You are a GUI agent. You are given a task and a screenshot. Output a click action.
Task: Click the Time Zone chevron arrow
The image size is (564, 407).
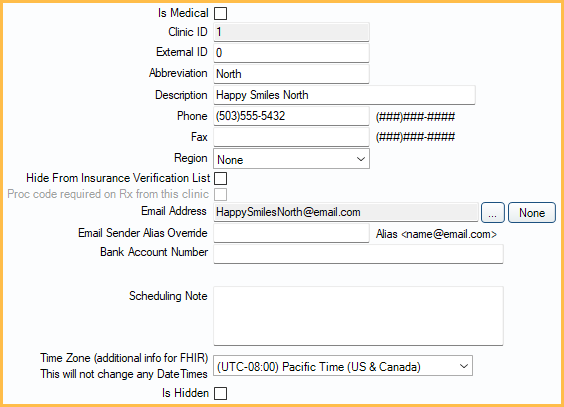pos(464,366)
